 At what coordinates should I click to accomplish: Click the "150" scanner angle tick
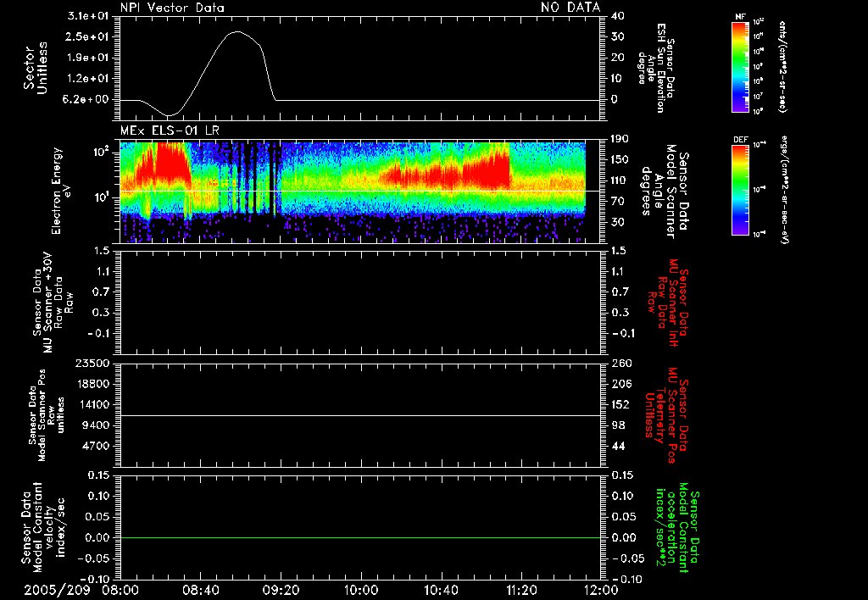(621, 160)
